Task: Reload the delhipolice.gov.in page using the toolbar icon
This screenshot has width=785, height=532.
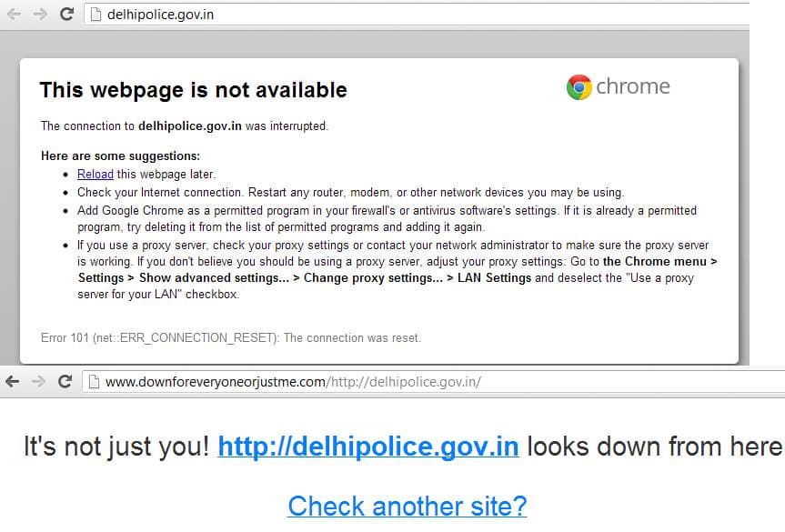Action: 67,14
